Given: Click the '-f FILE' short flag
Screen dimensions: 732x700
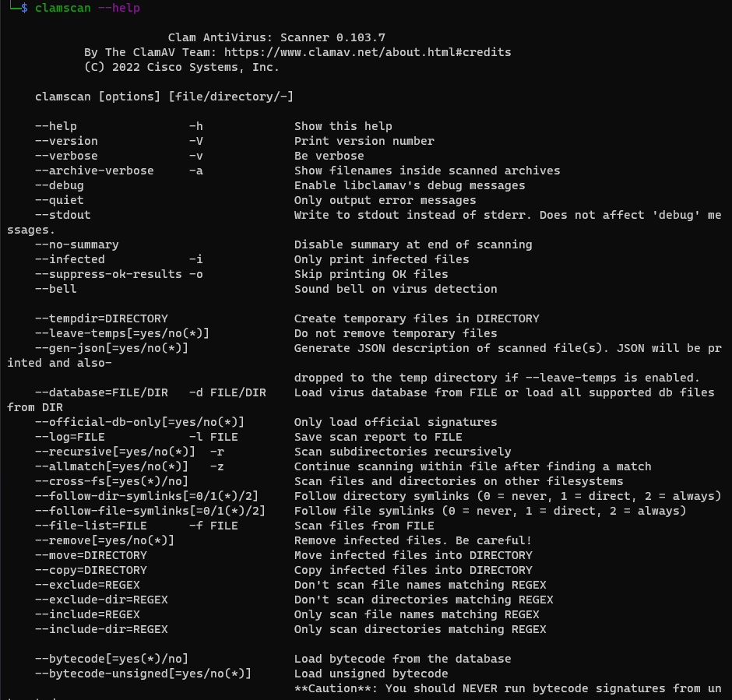Looking at the screenshot, I should pos(213,526).
